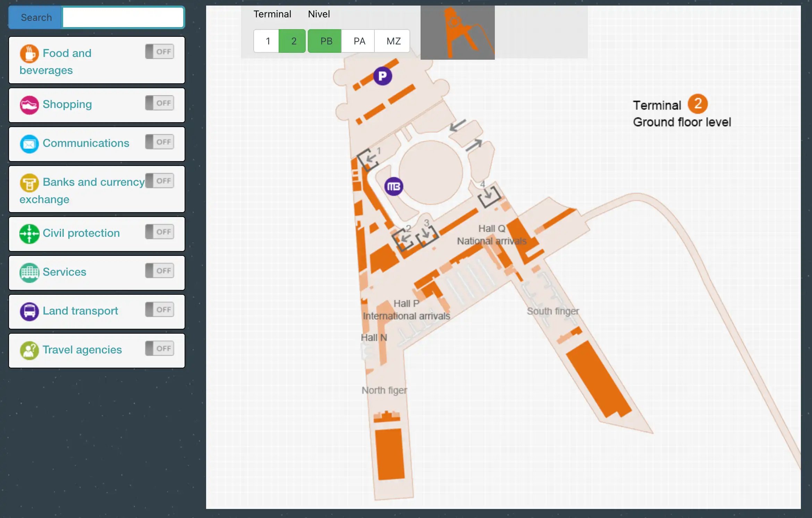Screen dimensions: 812x518
Task: Click the Search button
Action: tap(36, 17)
